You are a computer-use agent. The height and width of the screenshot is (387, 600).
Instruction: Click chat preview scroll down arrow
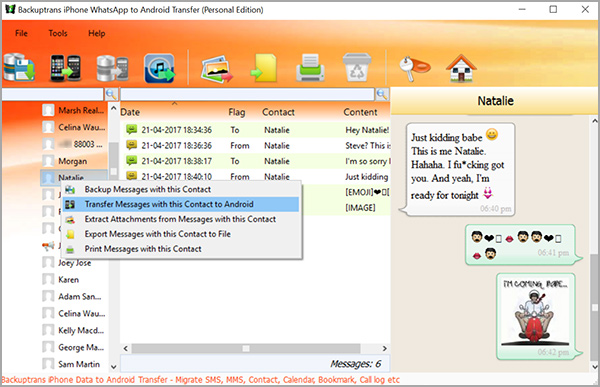pos(595,367)
